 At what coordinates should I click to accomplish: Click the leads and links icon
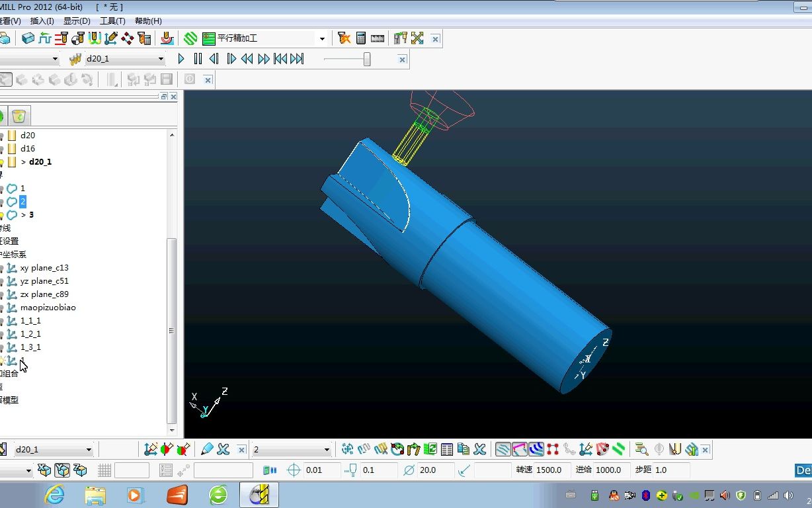click(x=95, y=38)
